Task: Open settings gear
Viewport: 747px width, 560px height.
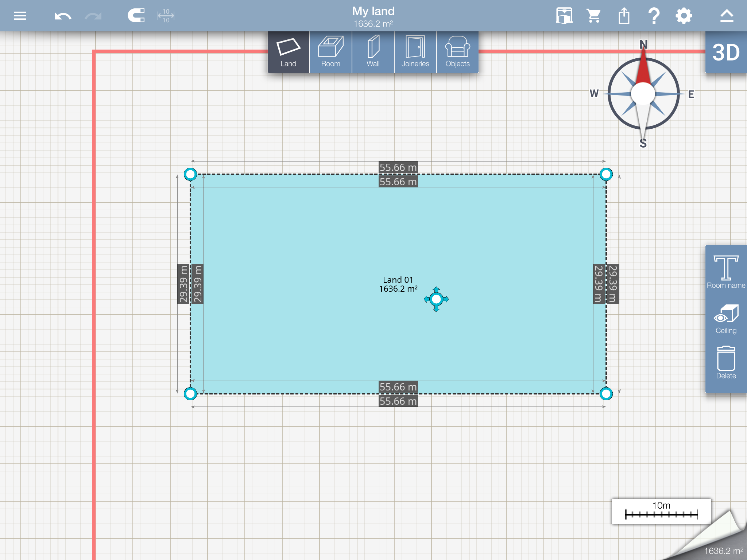Action: [684, 16]
